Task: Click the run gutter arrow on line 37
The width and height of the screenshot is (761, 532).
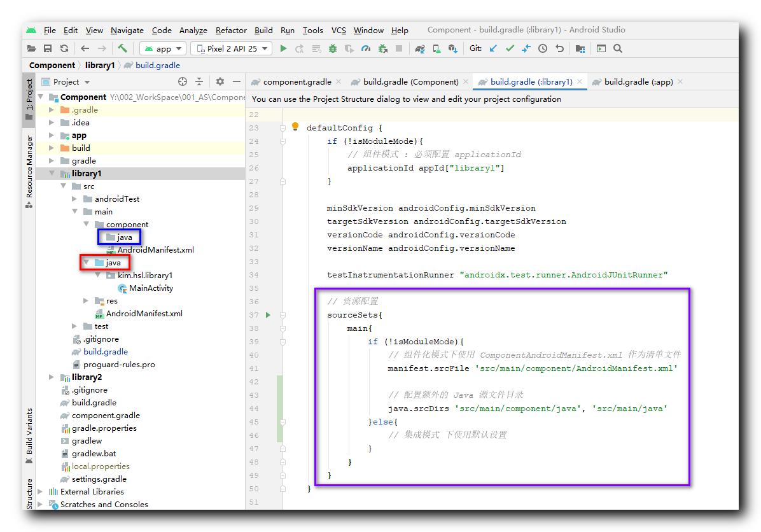Action: click(268, 315)
